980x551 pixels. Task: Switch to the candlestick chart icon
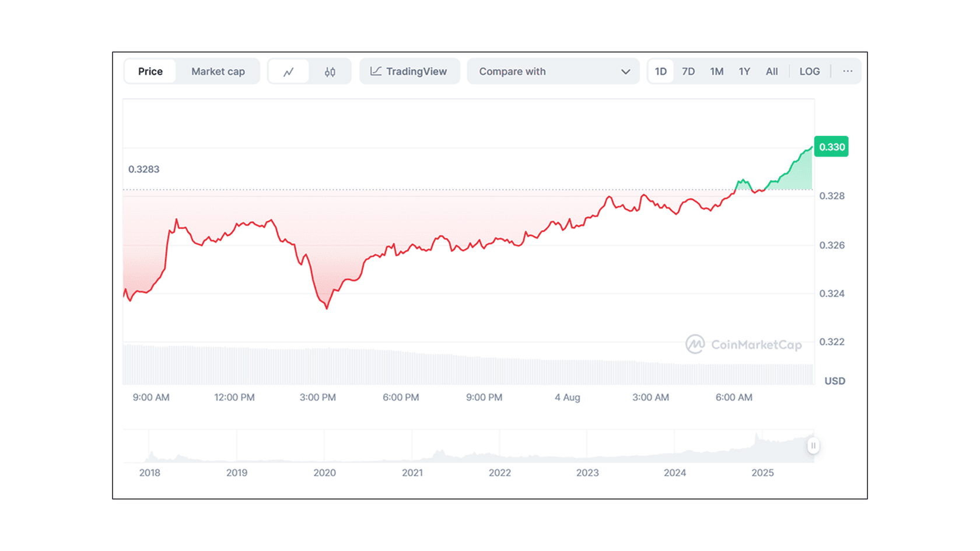coord(330,72)
